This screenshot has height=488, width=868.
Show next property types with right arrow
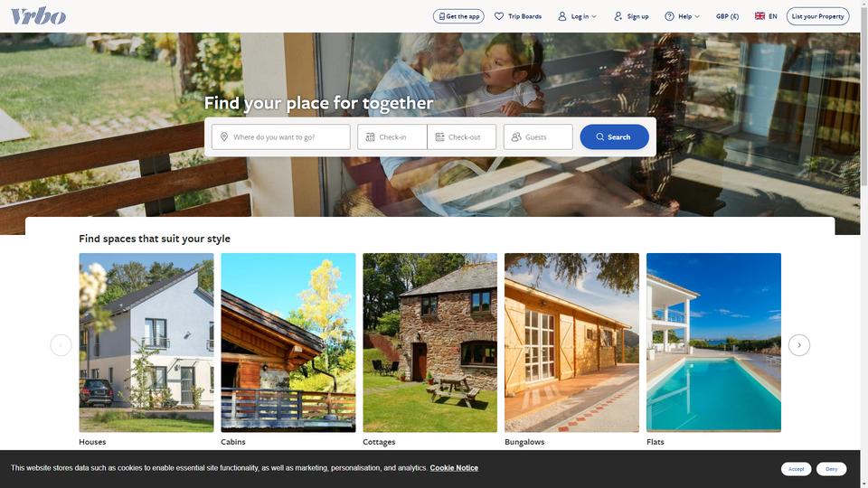(x=798, y=345)
